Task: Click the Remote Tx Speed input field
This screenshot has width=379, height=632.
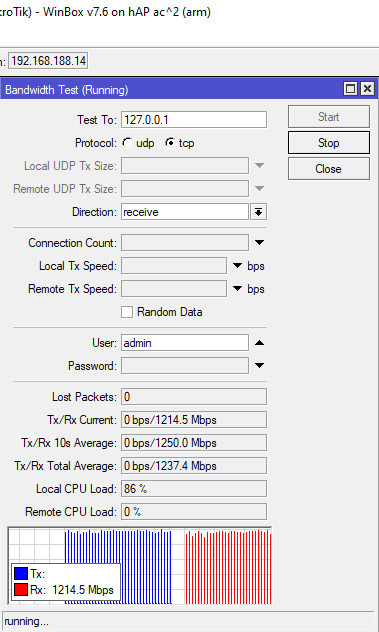Action: pyautogui.click(x=174, y=289)
